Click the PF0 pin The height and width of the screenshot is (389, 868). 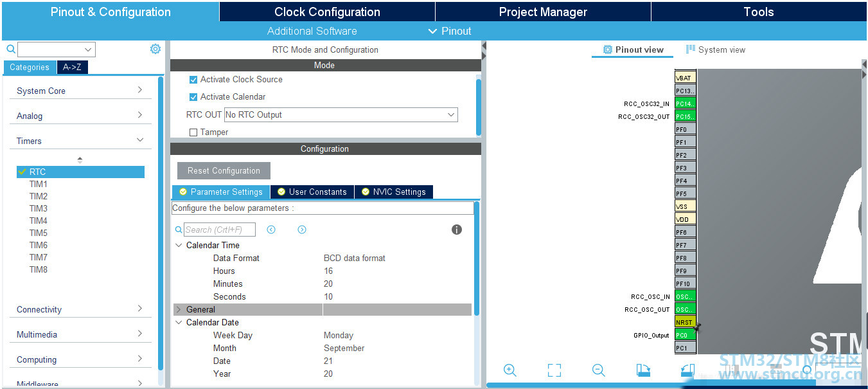[x=686, y=129]
